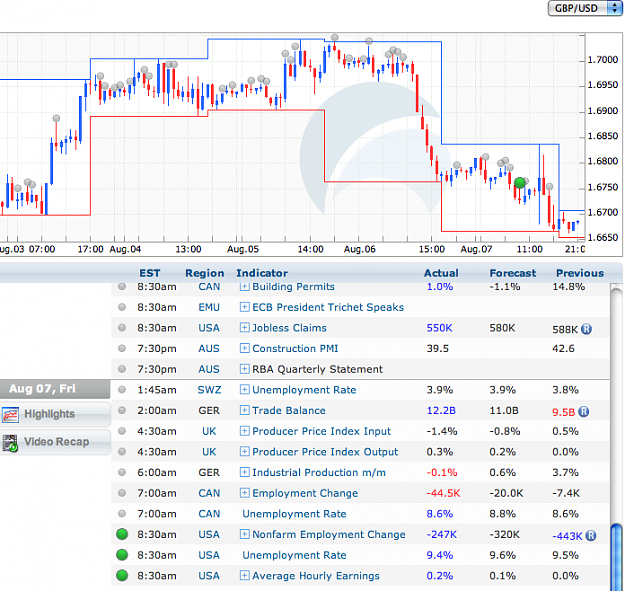The width and height of the screenshot is (625, 591).
Task: Toggle the Average Hourly Earnings green marker
Action: 122,575
